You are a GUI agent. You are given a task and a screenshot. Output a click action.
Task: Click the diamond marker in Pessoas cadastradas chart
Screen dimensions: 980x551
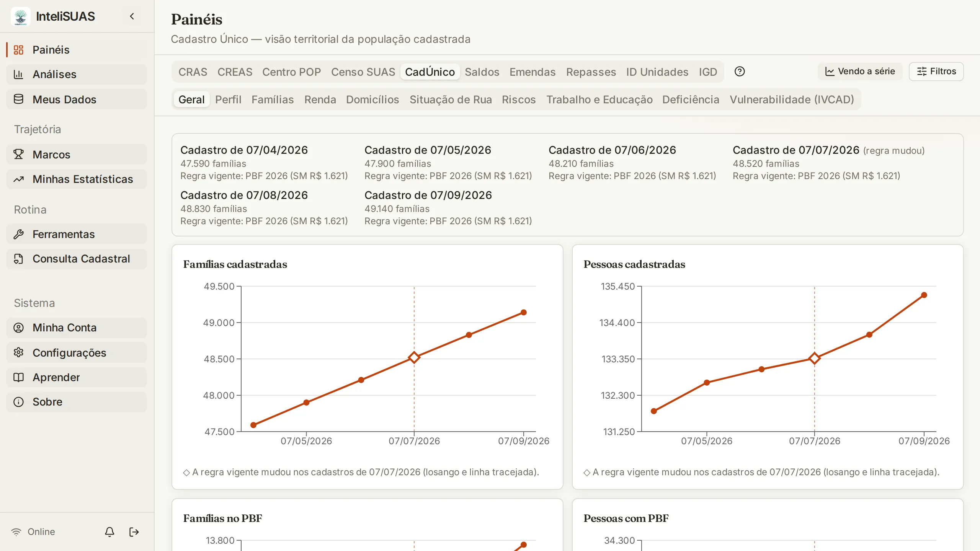[x=814, y=358]
